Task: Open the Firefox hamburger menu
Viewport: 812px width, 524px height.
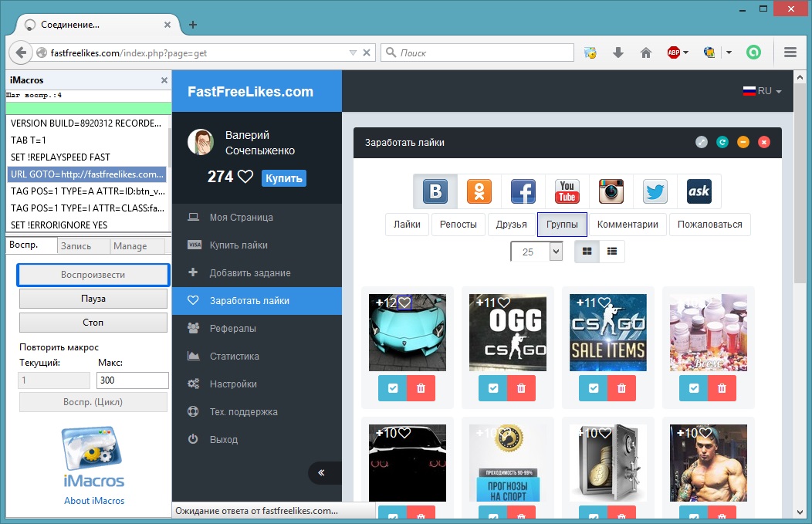Action: click(x=790, y=52)
